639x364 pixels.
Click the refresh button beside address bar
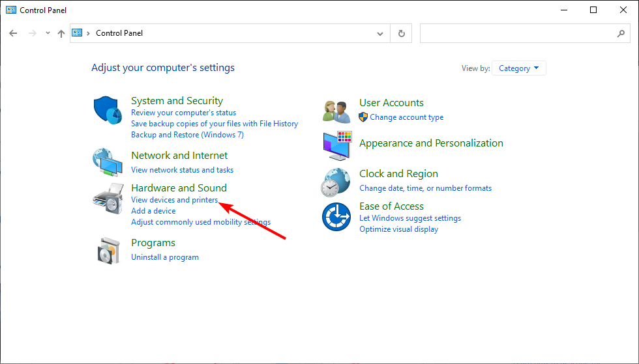tap(401, 33)
